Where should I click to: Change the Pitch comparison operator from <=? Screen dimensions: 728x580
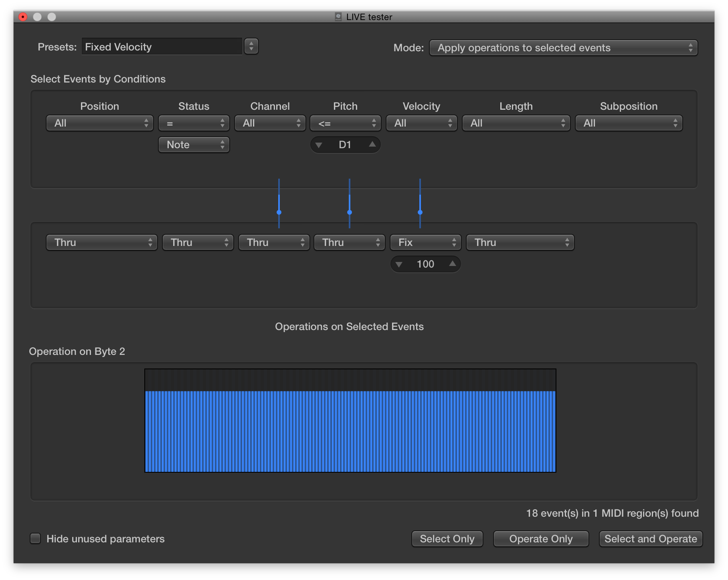pos(345,123)
